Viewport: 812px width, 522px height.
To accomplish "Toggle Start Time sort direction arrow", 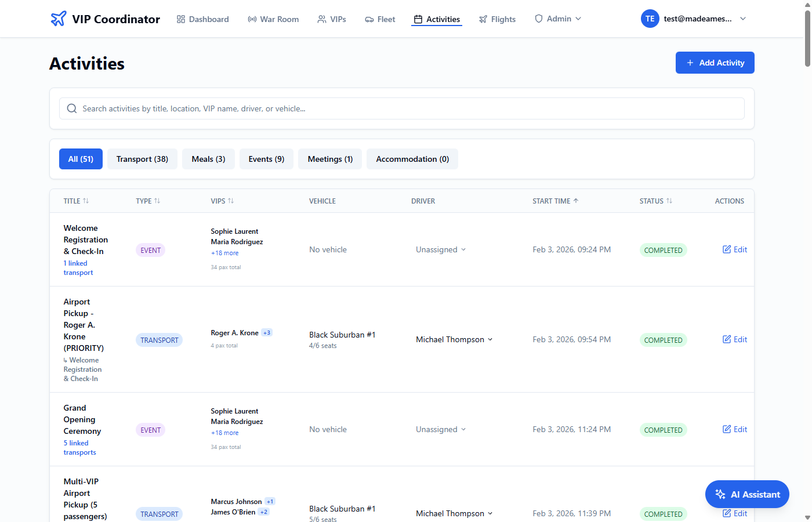I will point(576,201).
